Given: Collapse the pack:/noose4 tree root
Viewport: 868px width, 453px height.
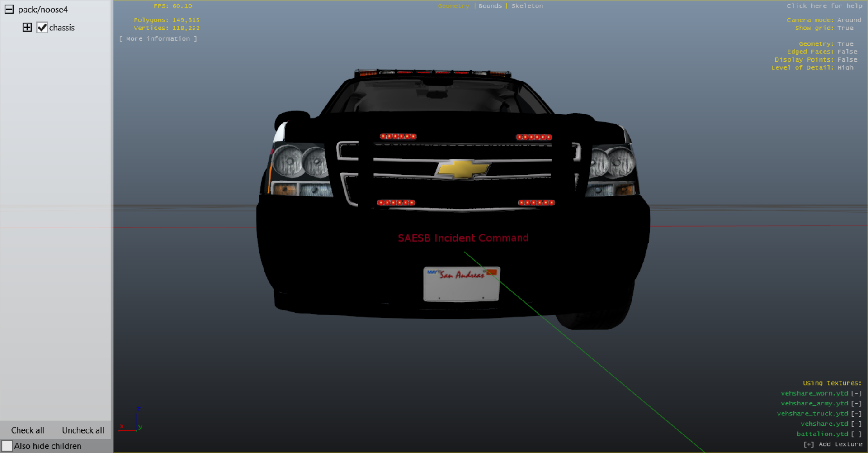Looking at the screenshot, I should tap(9, 9).
